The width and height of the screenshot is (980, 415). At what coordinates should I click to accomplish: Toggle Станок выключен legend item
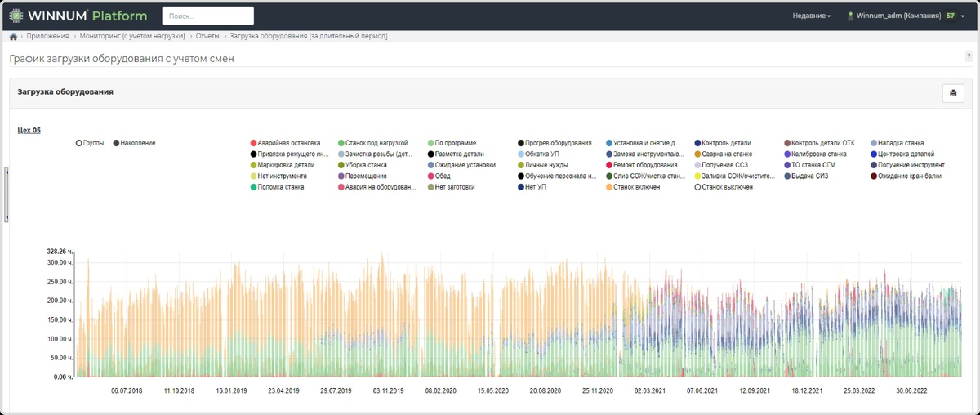tap(724, 187)
